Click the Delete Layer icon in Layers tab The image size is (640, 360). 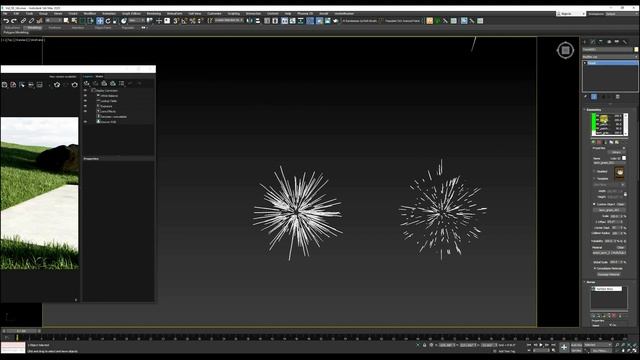coord(95,84)
